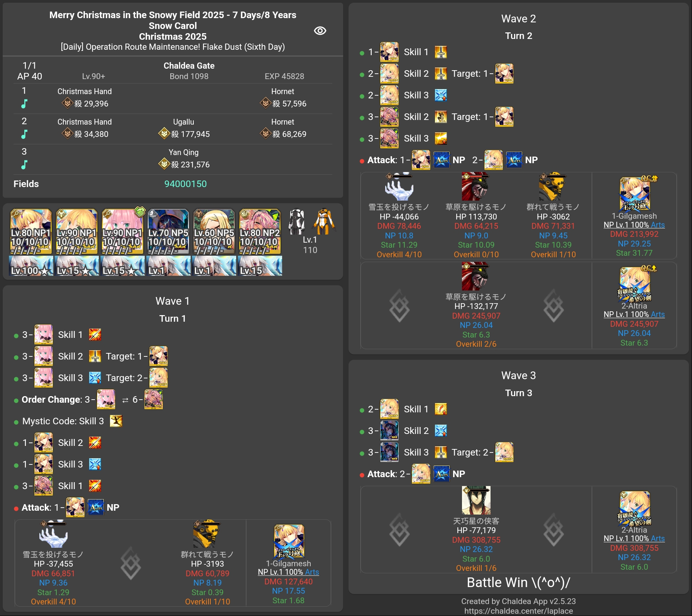This screenshot has width=692, height=616.
Task: Open the Lv.80 NP1 Gilgamesh party servant
Action: coord(31,231)
